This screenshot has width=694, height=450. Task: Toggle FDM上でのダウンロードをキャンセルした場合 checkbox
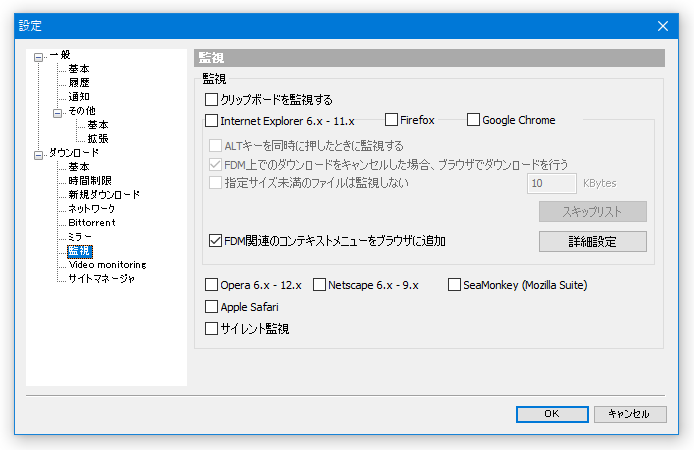coord(215,165)
